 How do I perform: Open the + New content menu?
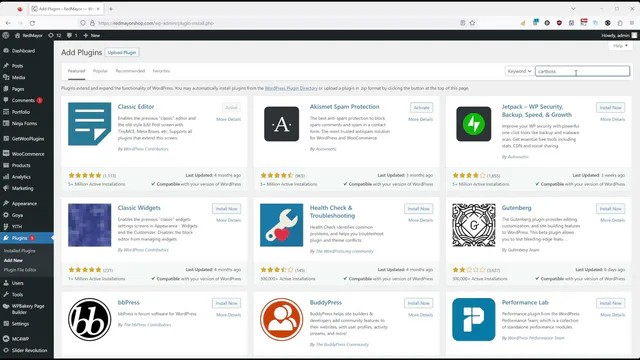(92, 36)
